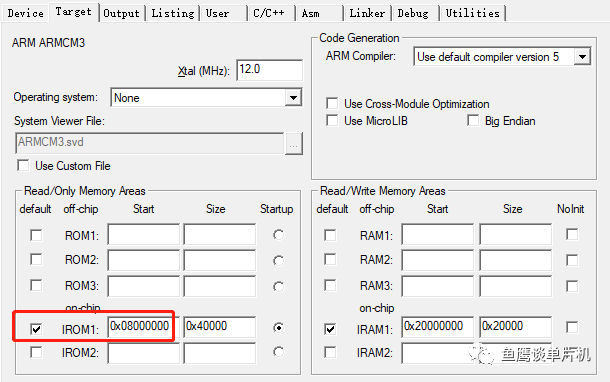Enable the RAM1 off-chip default checkbox

pyautogui.click(x=330, y=235)
